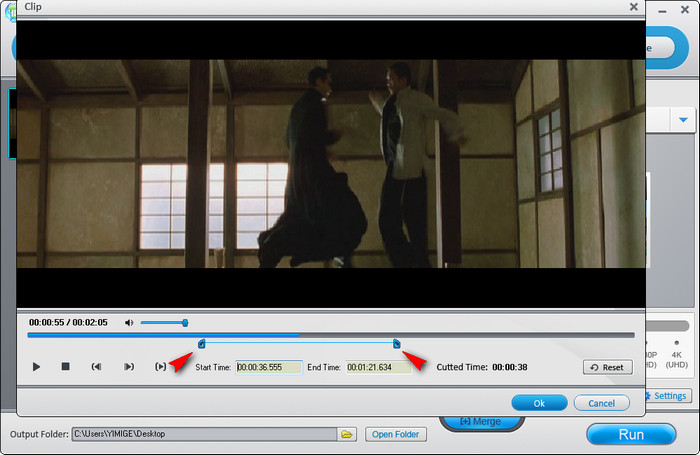
Task: Click the play-selected-range bracket icon
Action: point(160,367)
